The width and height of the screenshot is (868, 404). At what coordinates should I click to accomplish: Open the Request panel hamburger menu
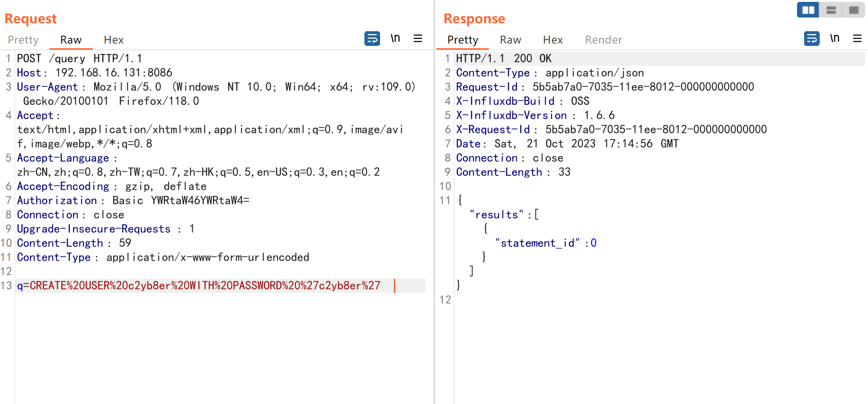pos(418,38)
